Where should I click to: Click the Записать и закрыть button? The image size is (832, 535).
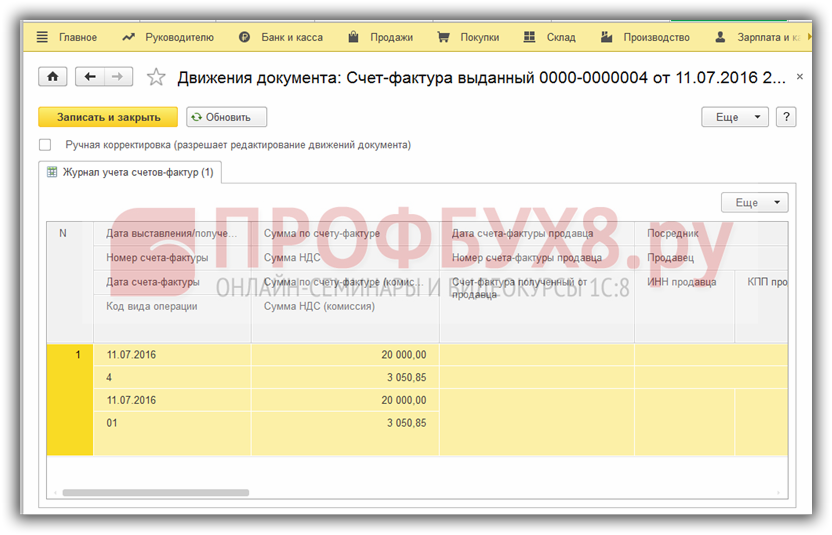pos(108,117)
